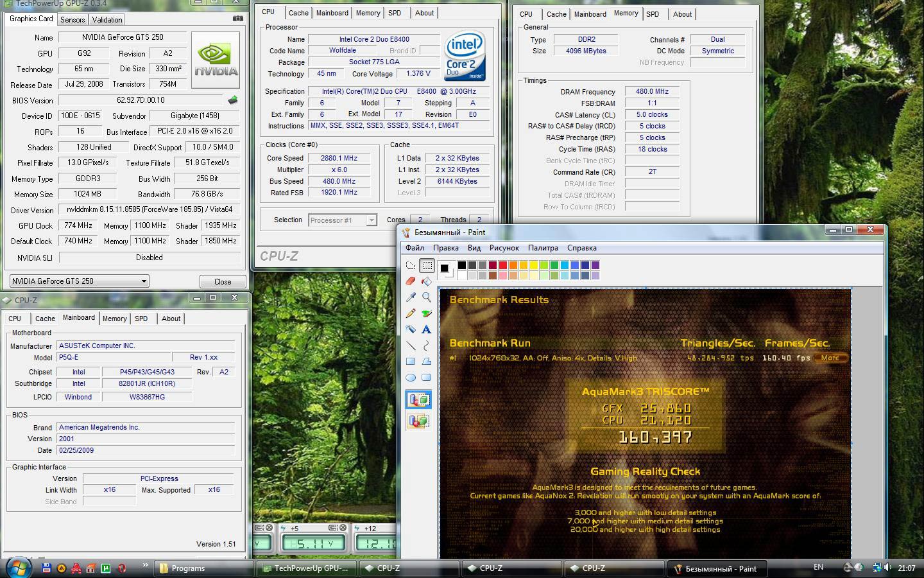This screenshot has width=924, height=578.
Task: Pick the red color swatch in palette
Action: [503, 265]
